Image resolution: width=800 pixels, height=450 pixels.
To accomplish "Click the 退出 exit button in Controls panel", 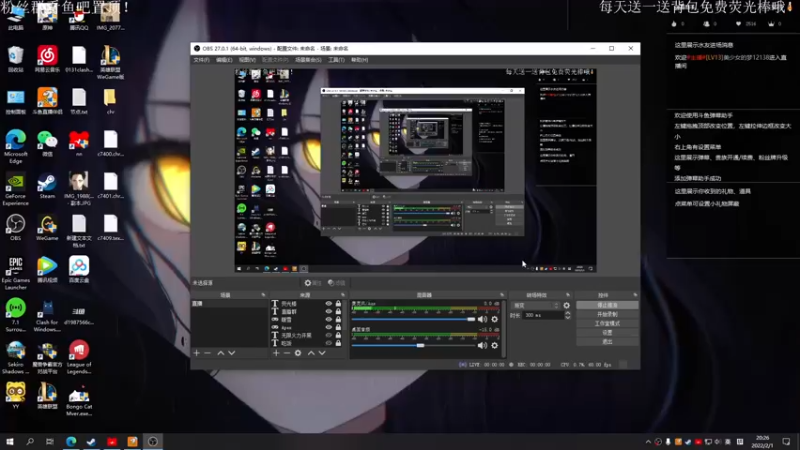I will [607, 342].
